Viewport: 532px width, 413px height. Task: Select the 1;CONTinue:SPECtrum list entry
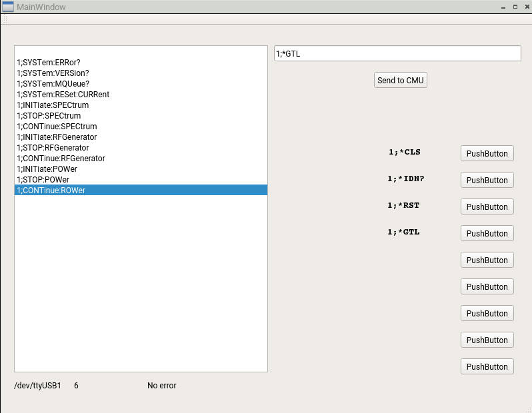141,127
